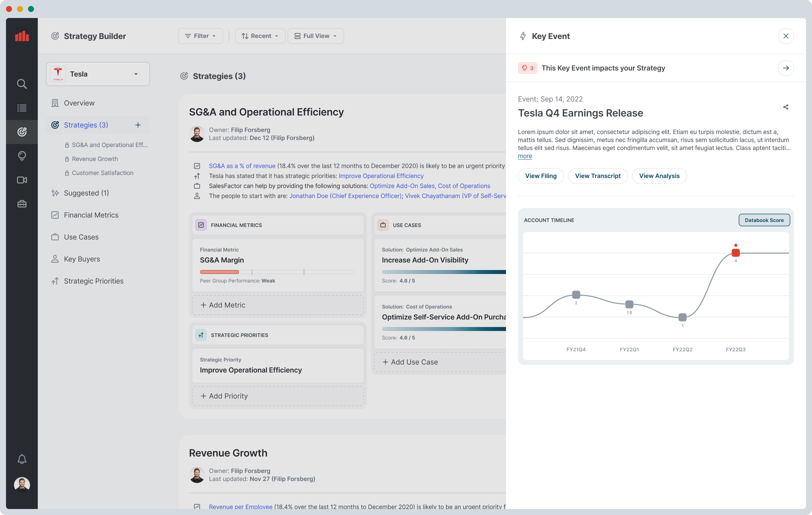
Task: Click the Add Priority button
Action: (278, 396)
